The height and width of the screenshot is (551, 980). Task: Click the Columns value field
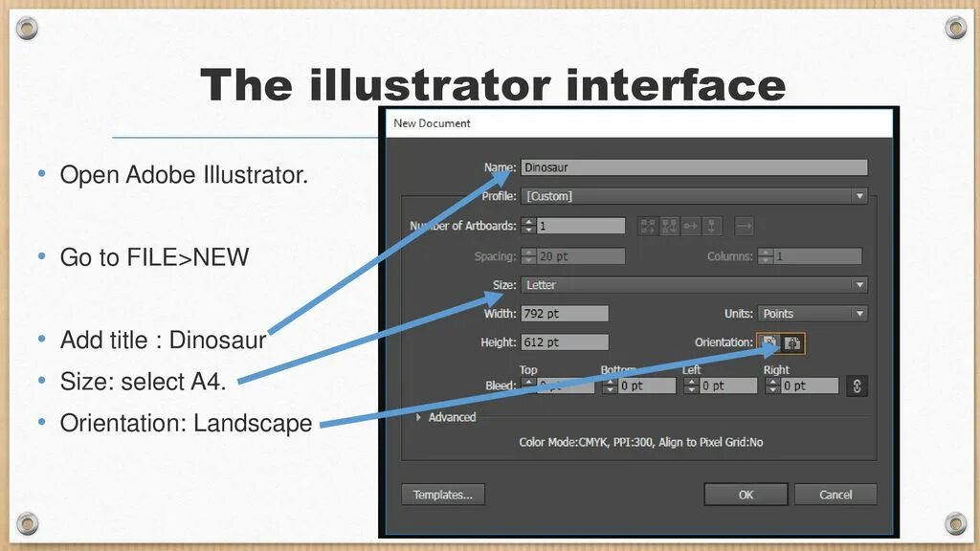(x=817, y=256)
